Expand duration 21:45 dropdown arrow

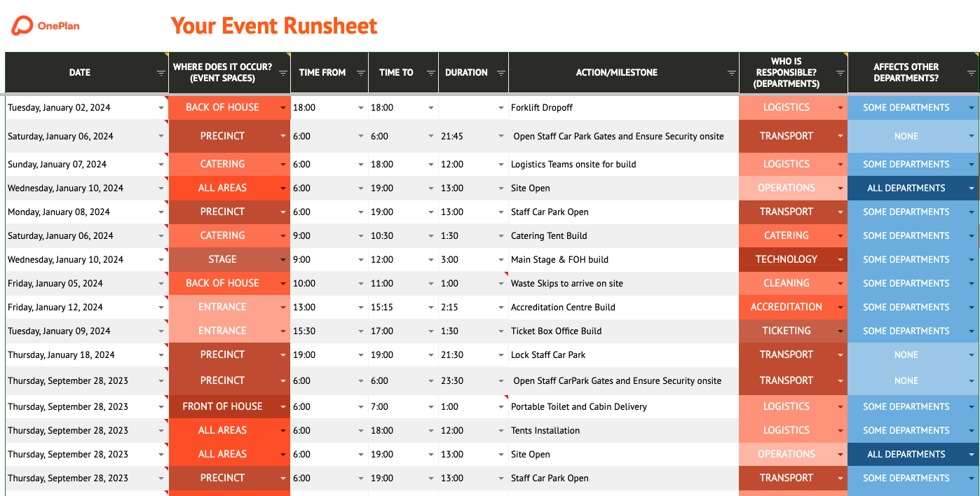501,137
